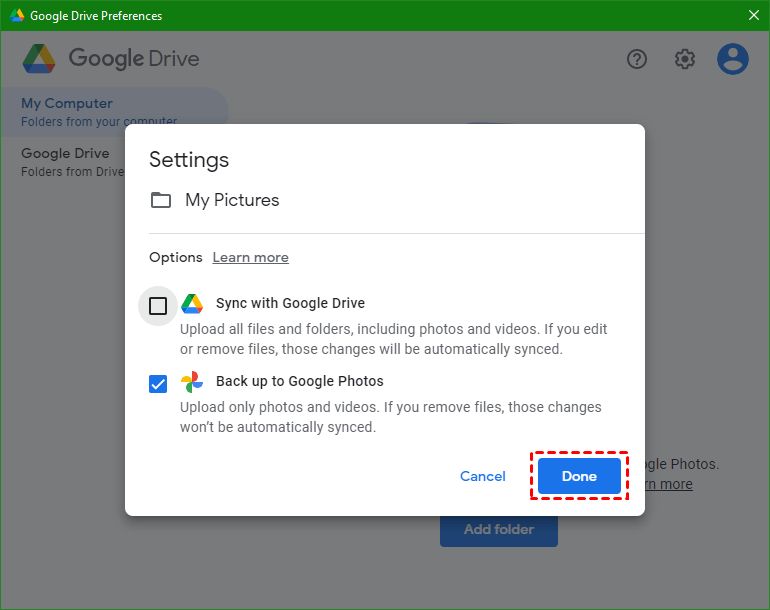
Task: Enable the Sync with Google Drive checkbox
Action: tap(158, 306)
